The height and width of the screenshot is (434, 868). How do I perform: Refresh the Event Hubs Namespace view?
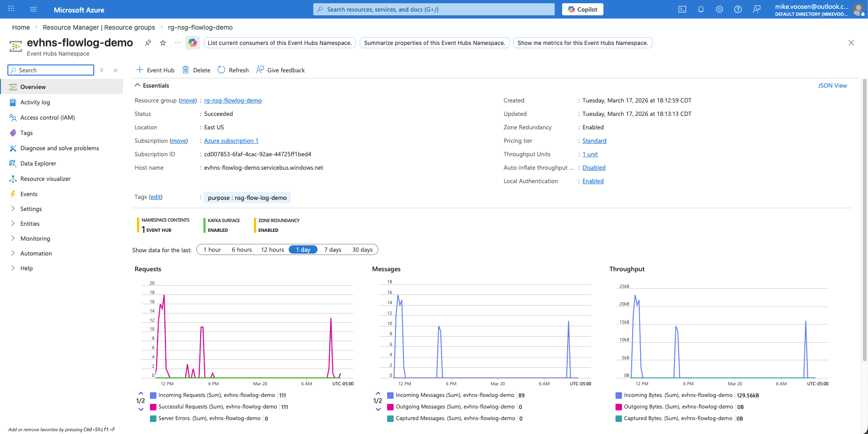[233, 70]
